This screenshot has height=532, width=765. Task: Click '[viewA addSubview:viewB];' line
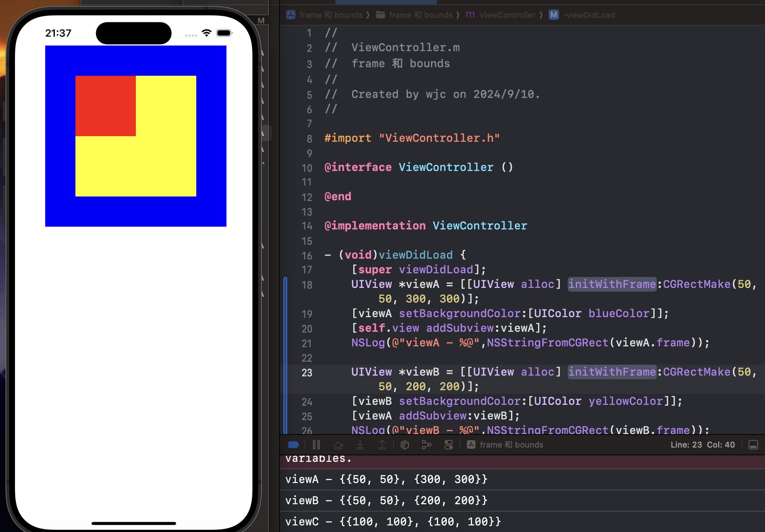tap(435, 416)
